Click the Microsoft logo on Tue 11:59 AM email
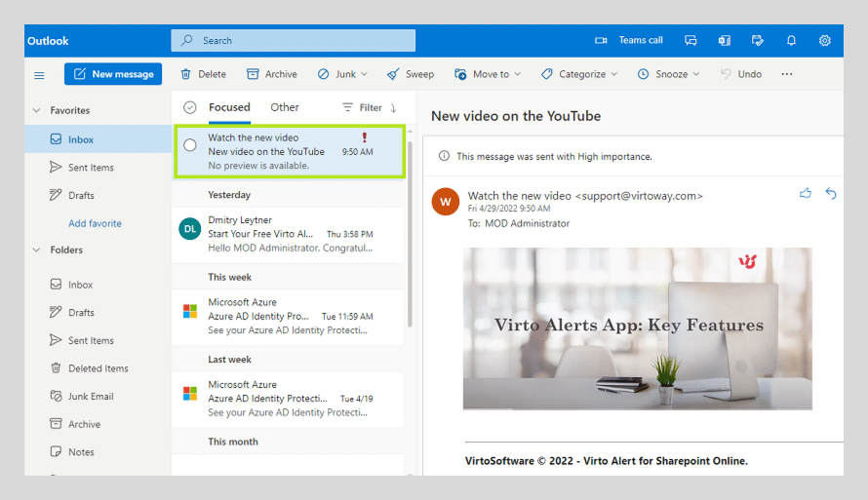The width and height of the screenshot is (868, 500). pyautogui.click(x=190, y=311)
